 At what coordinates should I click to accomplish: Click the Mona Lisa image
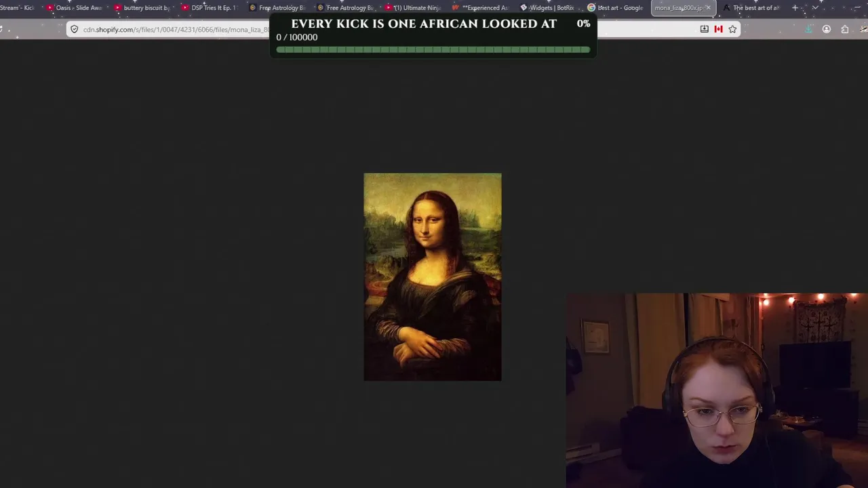tap(433, 277)
